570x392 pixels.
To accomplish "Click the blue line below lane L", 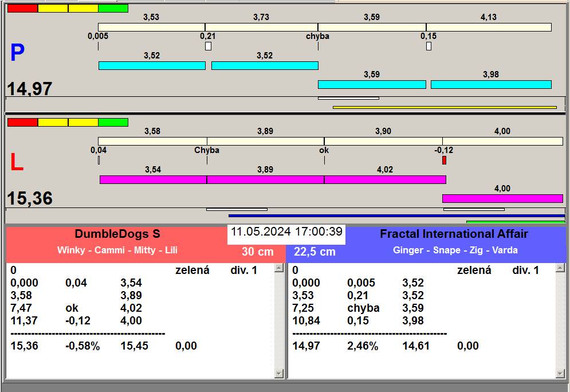I will pyautogui.click(x=396, y=215).
